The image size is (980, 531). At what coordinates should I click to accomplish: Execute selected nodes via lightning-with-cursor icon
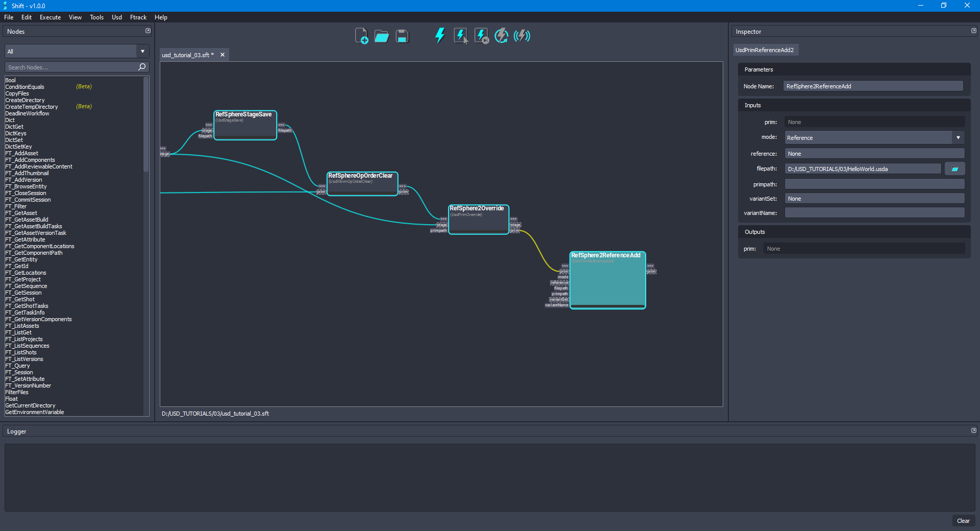pos(461,35)
